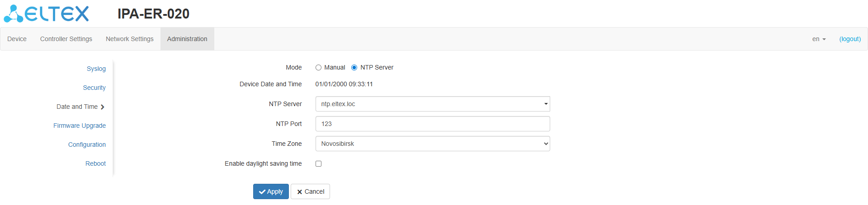Enable daylight saving time checkbox
The height and width of the screenshot is (205, 868).
pyautogui.click(x=319, y=164)
